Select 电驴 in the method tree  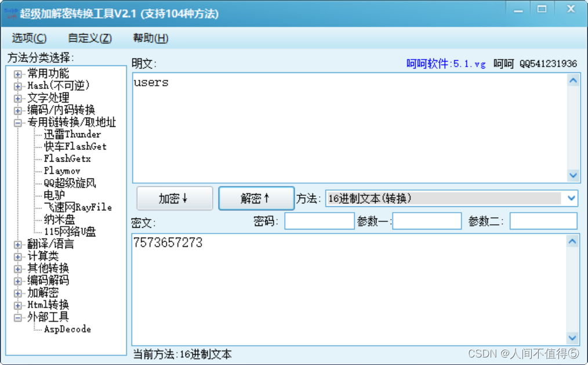[x=54, y=195]
